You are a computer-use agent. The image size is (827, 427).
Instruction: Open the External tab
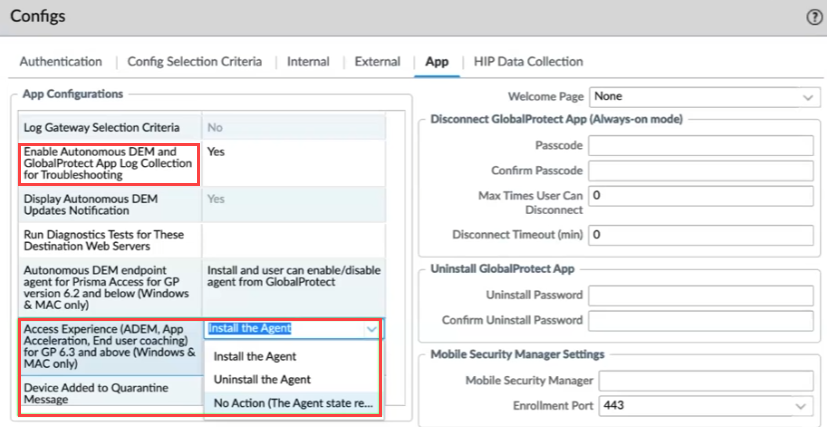(x=377, y=62)
